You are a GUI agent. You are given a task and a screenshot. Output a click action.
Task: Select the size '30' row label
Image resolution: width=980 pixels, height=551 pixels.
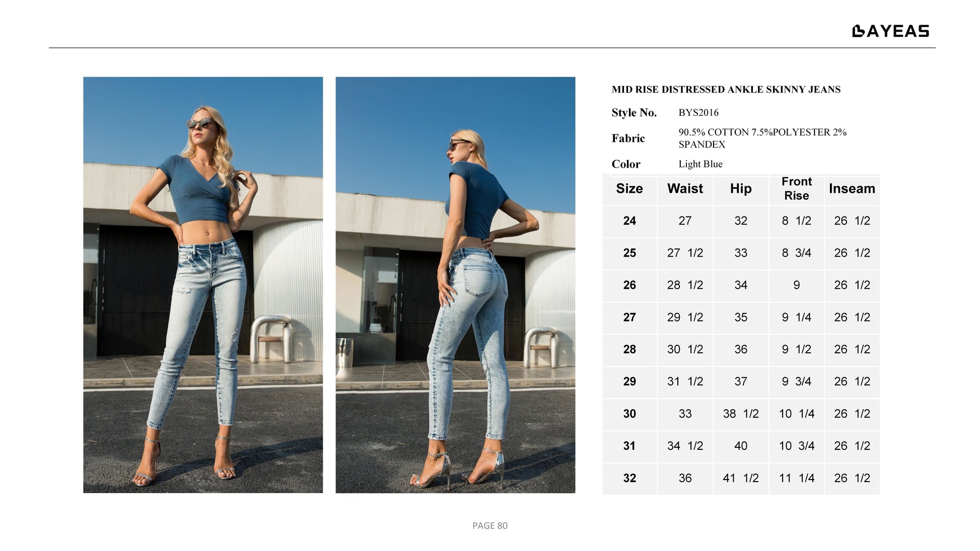(629, 414)
